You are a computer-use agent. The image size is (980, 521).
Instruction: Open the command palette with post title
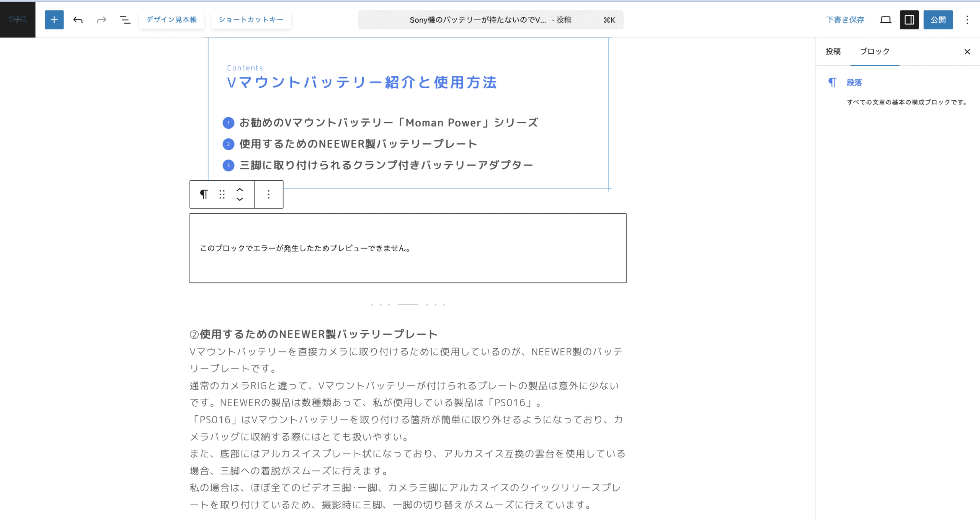pos(490,20)
